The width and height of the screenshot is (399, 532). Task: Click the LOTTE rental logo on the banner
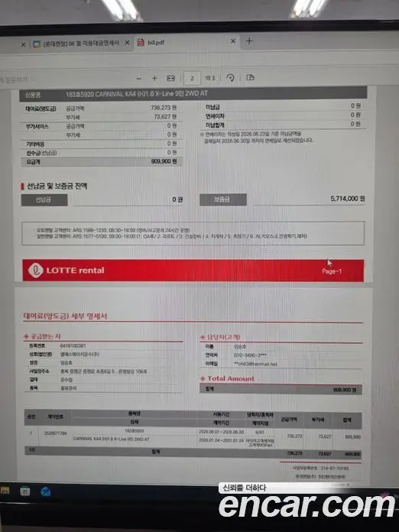(x=66, y=271)
